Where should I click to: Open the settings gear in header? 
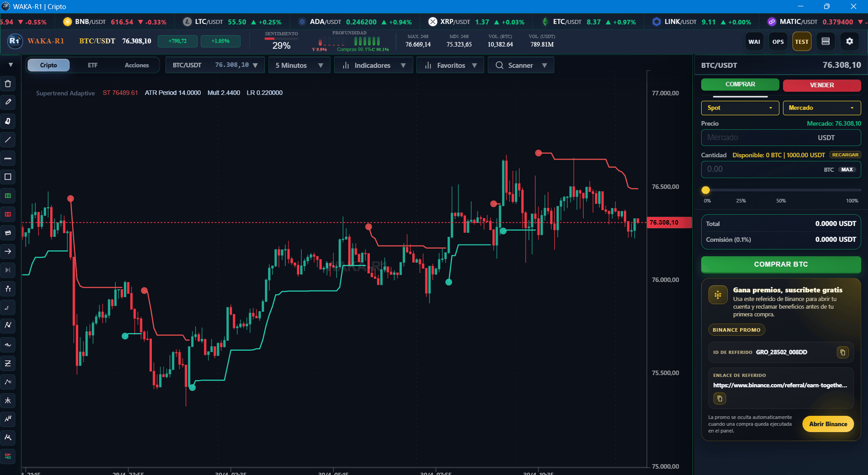[x=849, y=42]
